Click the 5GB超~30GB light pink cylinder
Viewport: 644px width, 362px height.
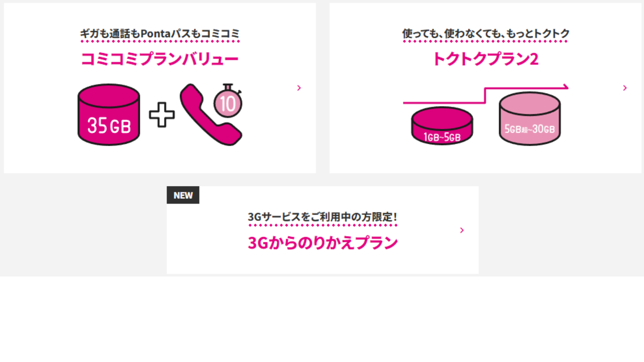coord(530,119)
